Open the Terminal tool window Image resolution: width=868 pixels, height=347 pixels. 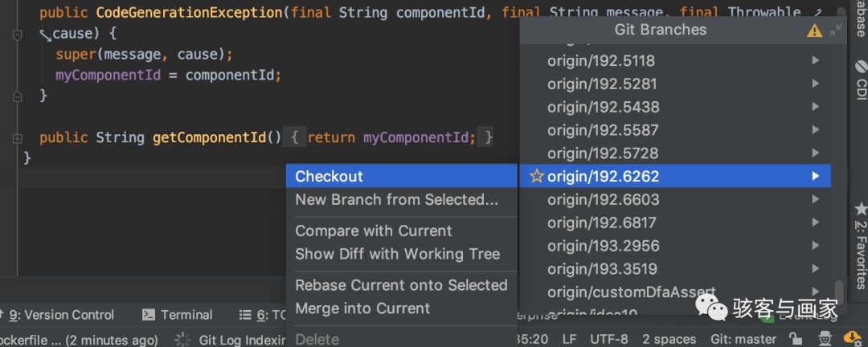click(178, 315)
